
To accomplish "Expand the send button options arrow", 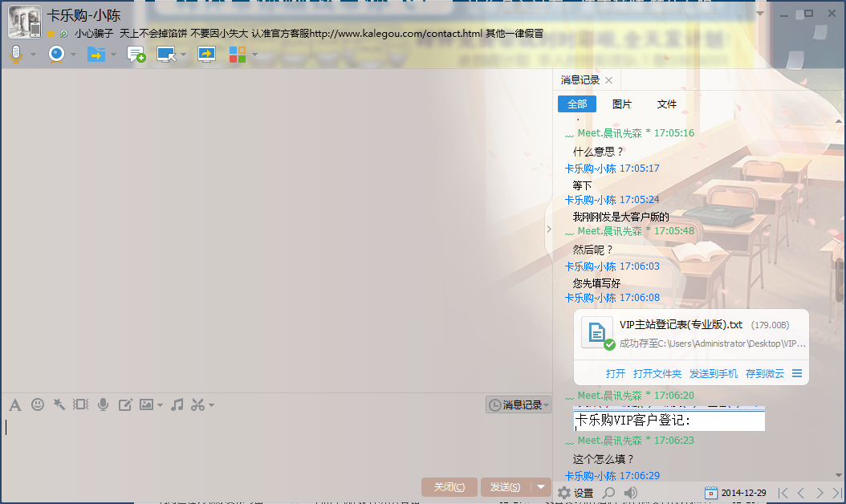I will tap(542, 487).
